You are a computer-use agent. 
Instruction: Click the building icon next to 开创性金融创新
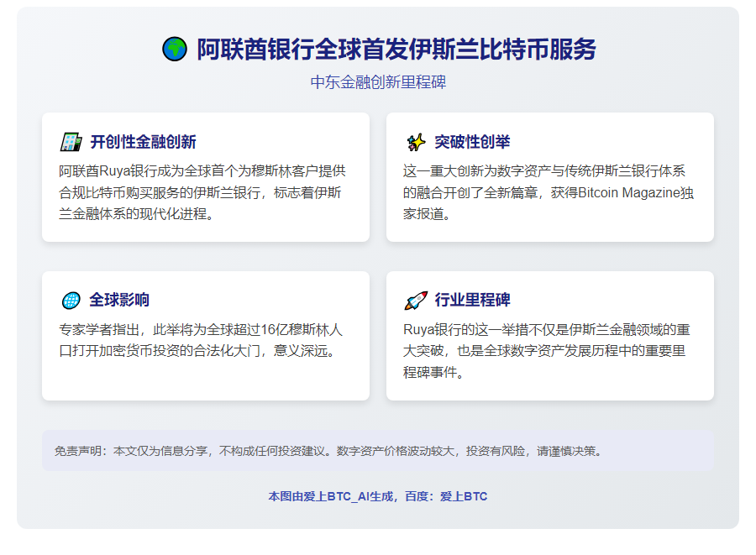coord(71,142)
